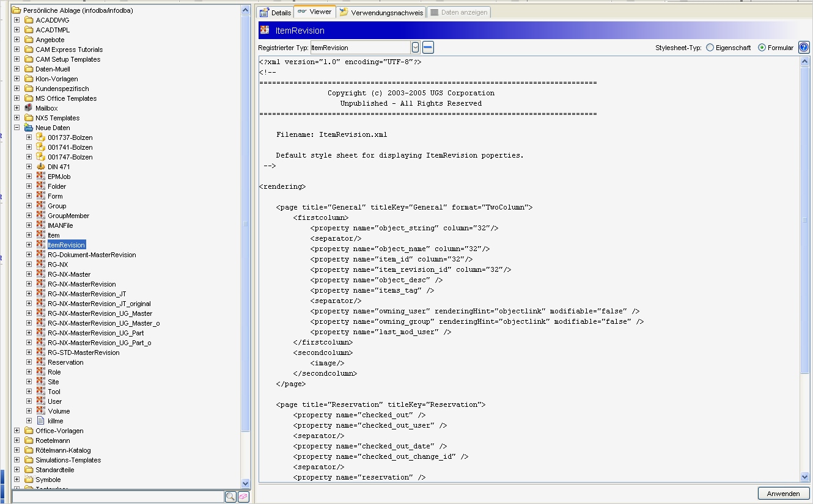The image size is (813, 504).
Task: Click the Registrierter Typ ItemRevision field
Action: (x=360, y=48)
